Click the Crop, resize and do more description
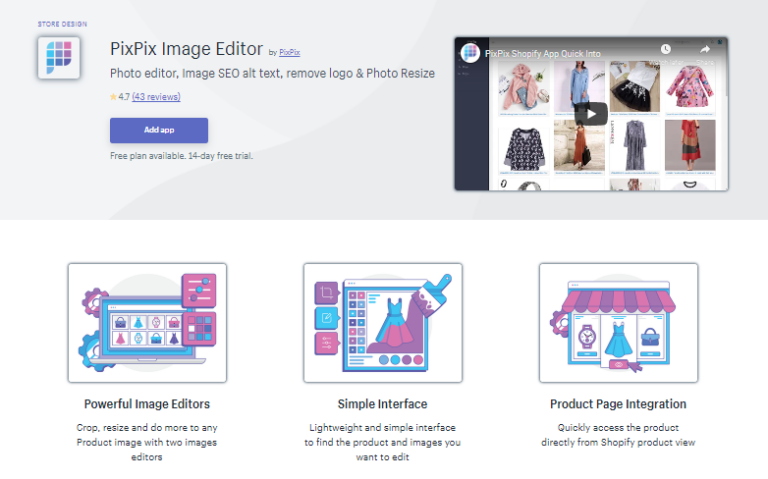The image size is (768, 479). pyautogui.click(x=147, y=442)
